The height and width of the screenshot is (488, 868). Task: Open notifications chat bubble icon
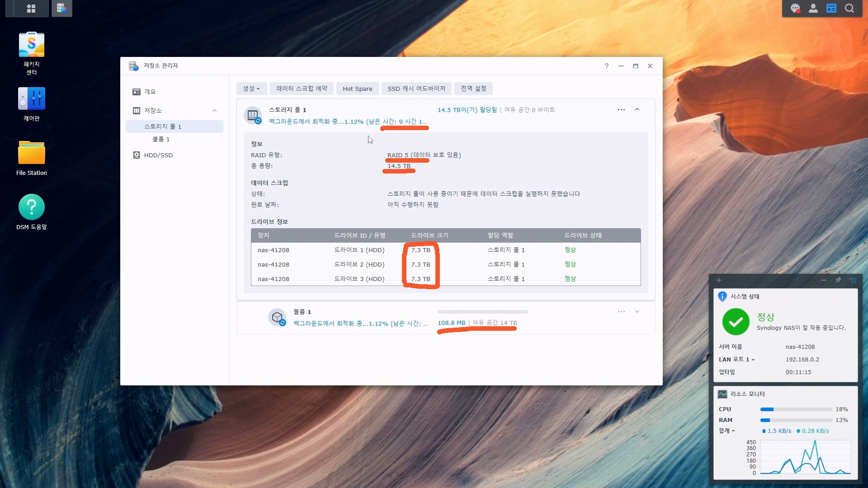795,9
